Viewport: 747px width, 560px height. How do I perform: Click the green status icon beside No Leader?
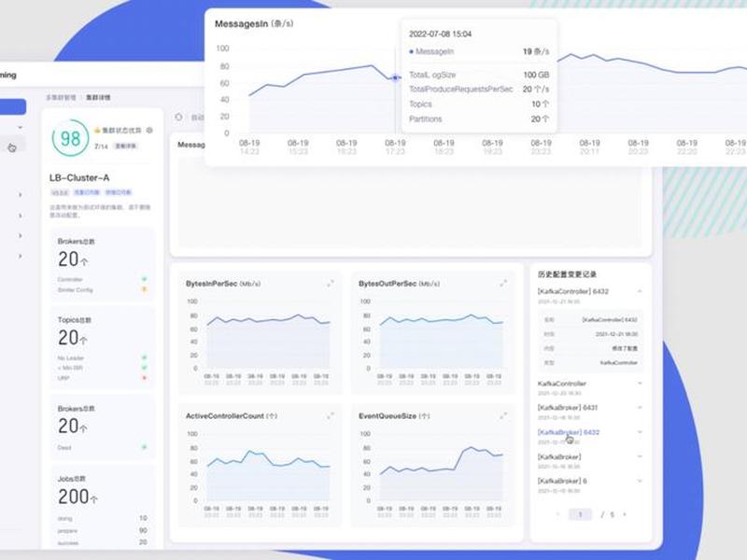(x=145, y=357)
